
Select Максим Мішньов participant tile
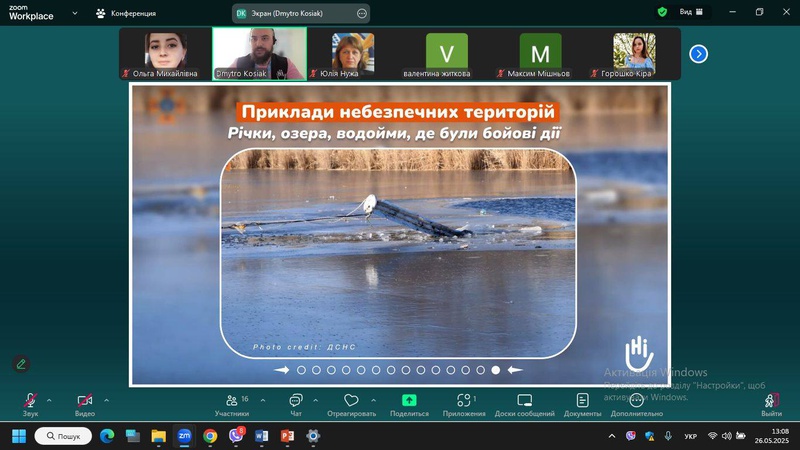(x=540, y=54)
